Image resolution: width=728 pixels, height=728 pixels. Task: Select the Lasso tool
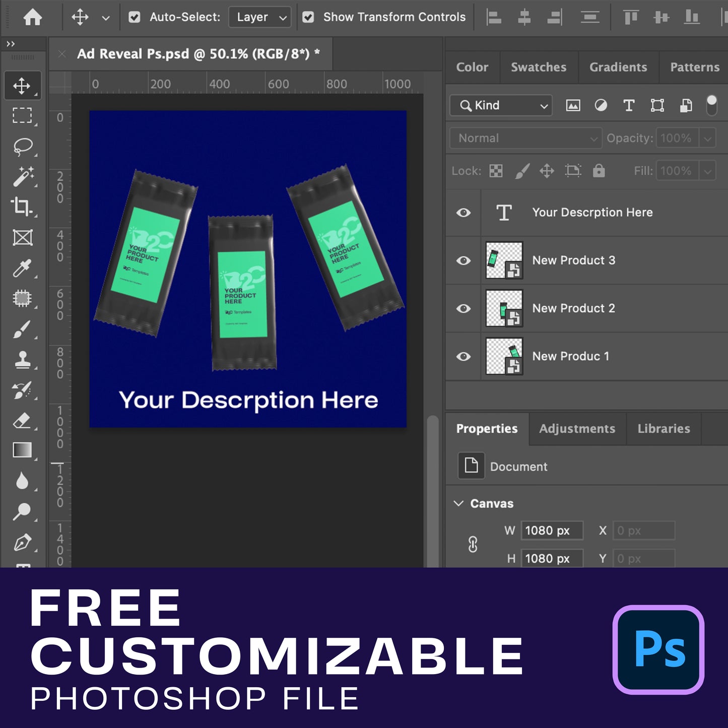click(23, 147)
